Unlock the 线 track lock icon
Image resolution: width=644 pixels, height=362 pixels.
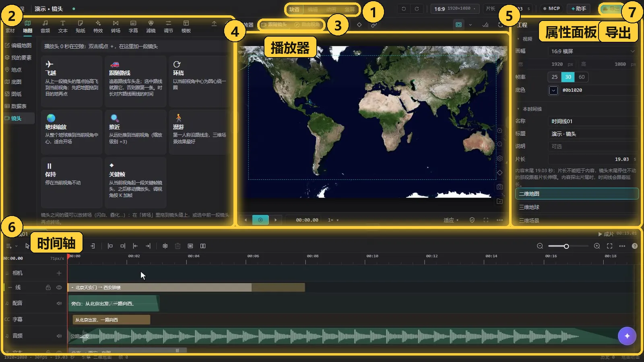[48, 288]
